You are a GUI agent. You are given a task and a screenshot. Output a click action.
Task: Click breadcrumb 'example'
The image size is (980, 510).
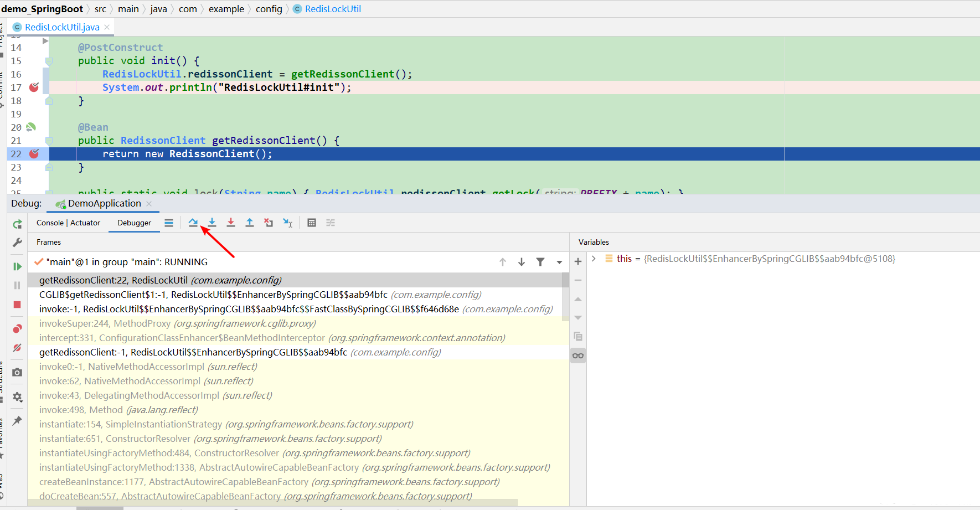coord(226,9)
